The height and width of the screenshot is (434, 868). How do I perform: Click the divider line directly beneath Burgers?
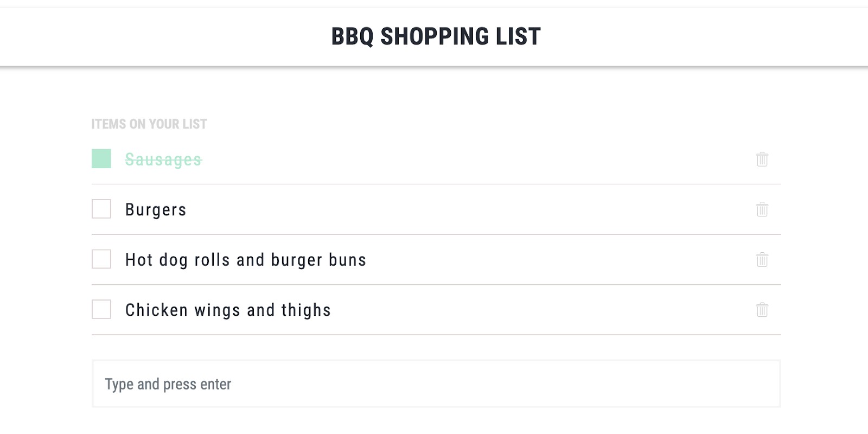click(x=436, y=234)
